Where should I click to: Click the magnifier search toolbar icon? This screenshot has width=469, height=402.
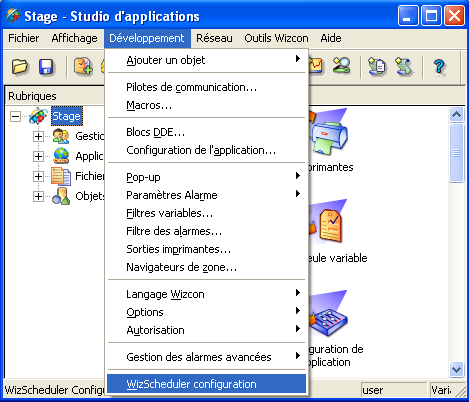342,66
